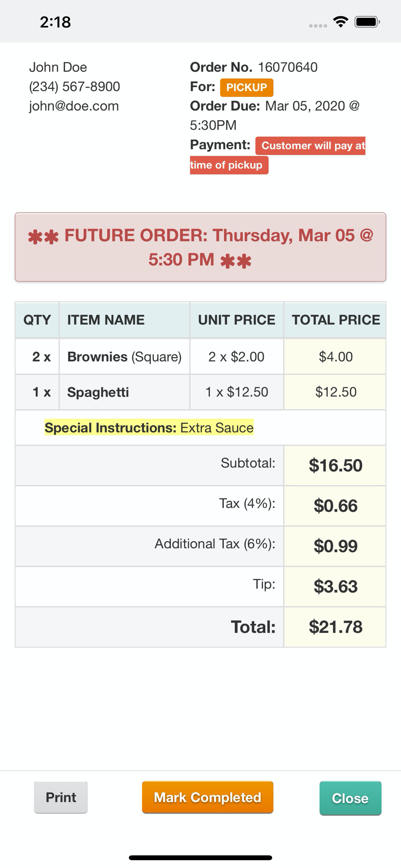Tap the ITEM NAME column header
The image size is (401, 868).
click(106, 320)
